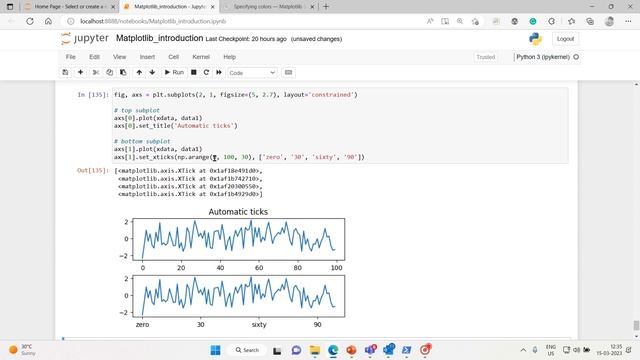This screenshot has height=360, width=640.
Task: Click the Logout button
Action: (565, 39)
